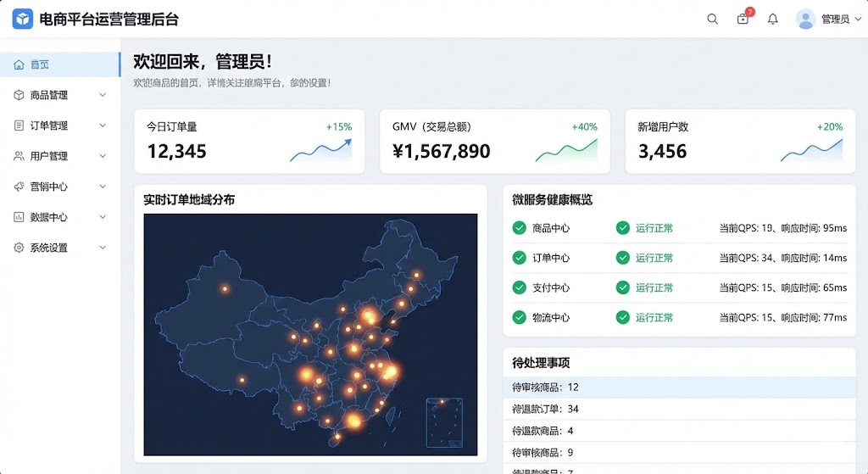Expand 订单管理 chevron
The width and height of the screenshot is (868, 474).
[103, 125]
